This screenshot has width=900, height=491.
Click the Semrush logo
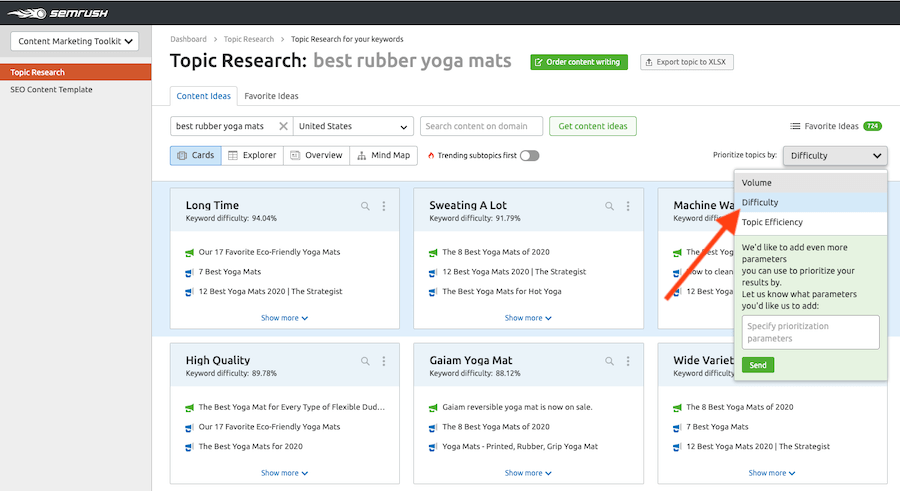point(57,13)
